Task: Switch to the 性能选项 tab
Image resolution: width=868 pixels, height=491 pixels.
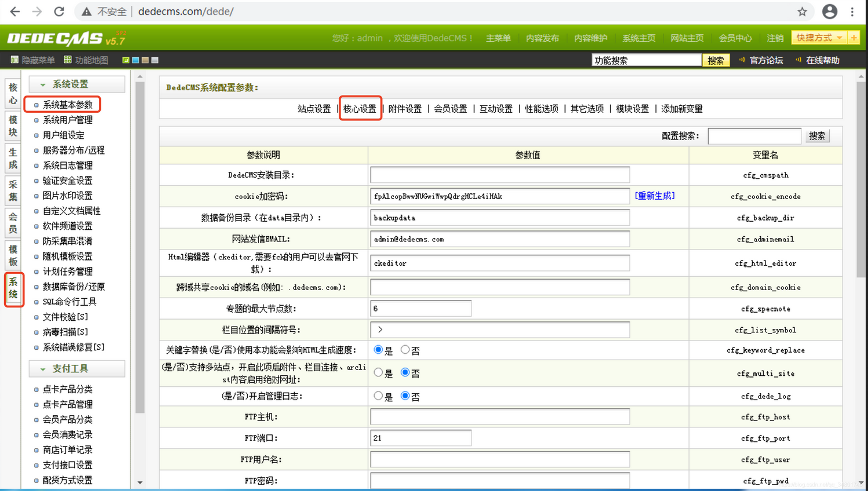Action: click(541, 108)
